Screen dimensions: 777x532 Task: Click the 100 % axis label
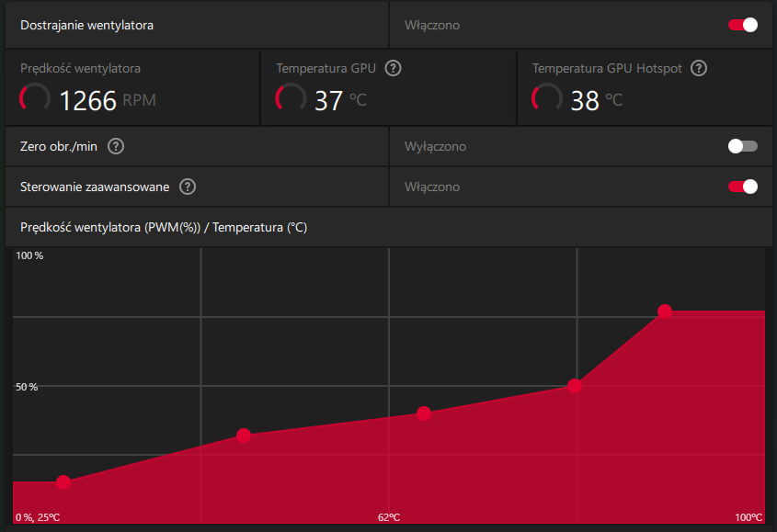click(29, 255)
